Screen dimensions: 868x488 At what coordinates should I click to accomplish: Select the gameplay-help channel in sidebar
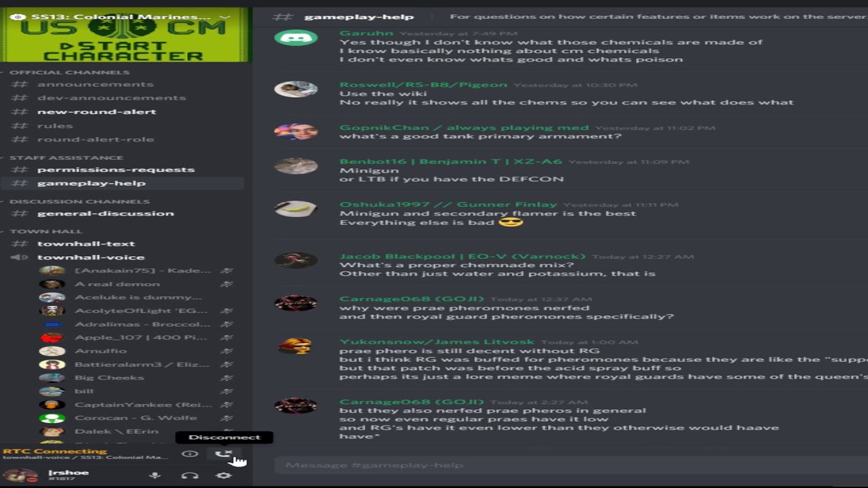(123, 183)
